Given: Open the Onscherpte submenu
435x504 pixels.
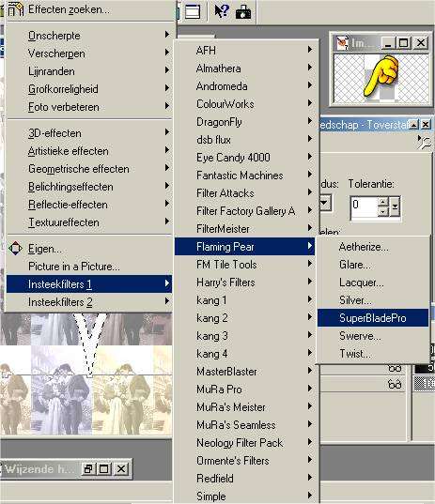Looking at the screenshot, I should pos(89,36).
